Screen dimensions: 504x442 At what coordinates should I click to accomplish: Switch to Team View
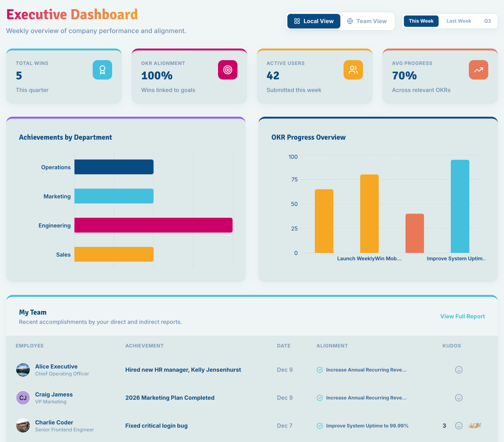point(367,21)
